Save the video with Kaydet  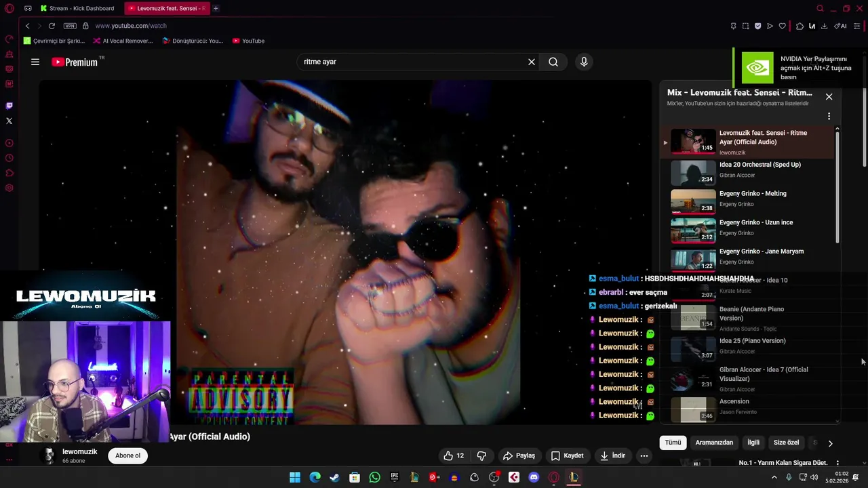click(567, 456)
